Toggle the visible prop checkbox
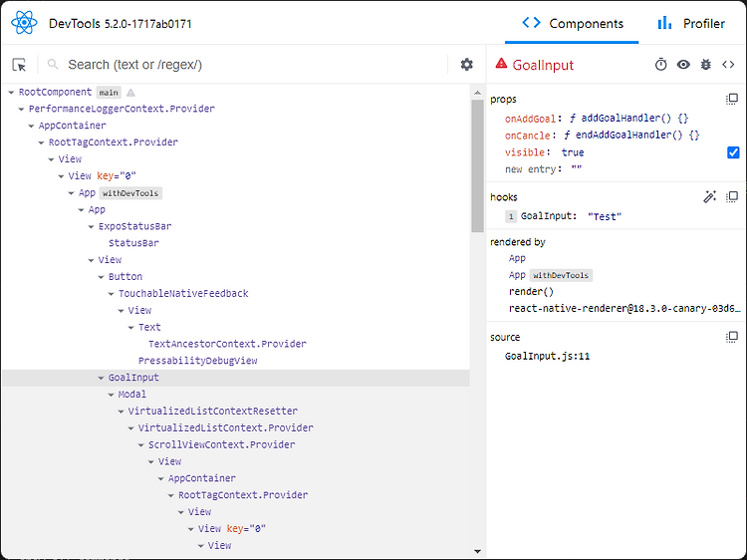 733,152
